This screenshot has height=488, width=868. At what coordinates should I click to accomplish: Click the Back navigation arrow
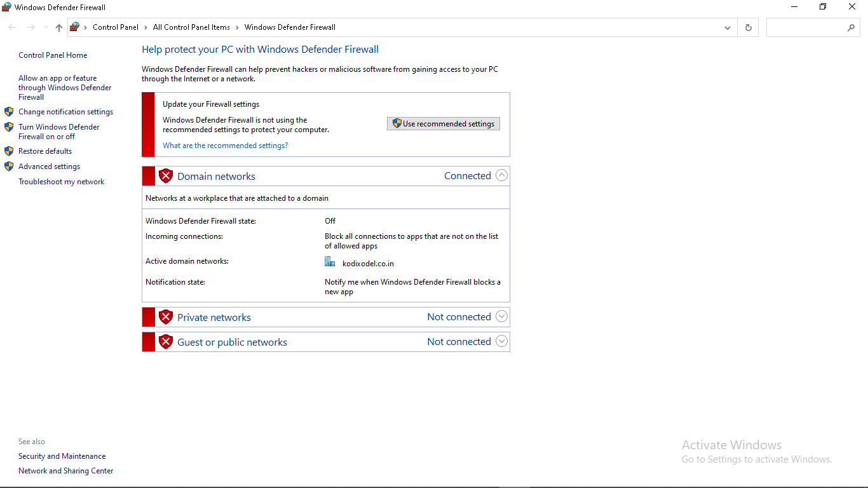(x=12, y=27)
